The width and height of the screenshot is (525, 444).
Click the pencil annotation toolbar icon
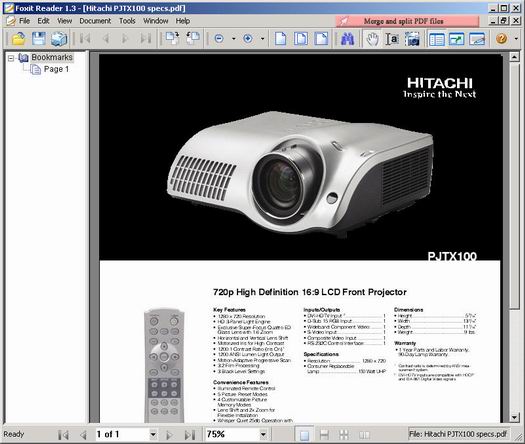coord(477,39)
